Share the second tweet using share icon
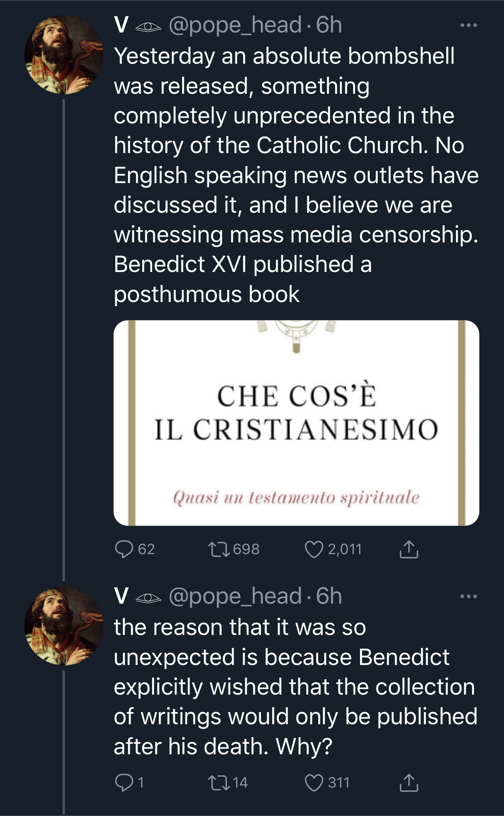The image size is (504, 816). pyautogui.click(x=409, y=782)
